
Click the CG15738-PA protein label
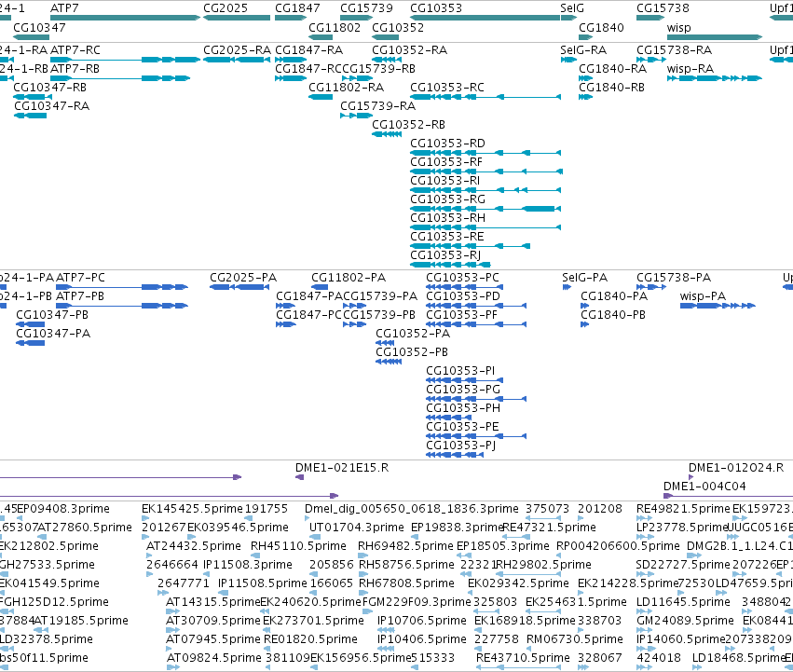pos(674,278)
